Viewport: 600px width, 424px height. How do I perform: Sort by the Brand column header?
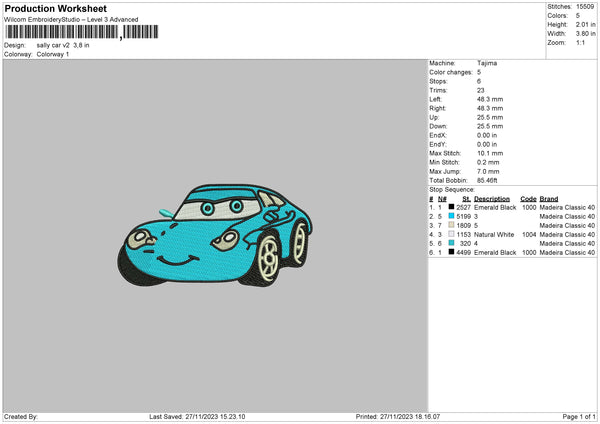tap(549, 198)
